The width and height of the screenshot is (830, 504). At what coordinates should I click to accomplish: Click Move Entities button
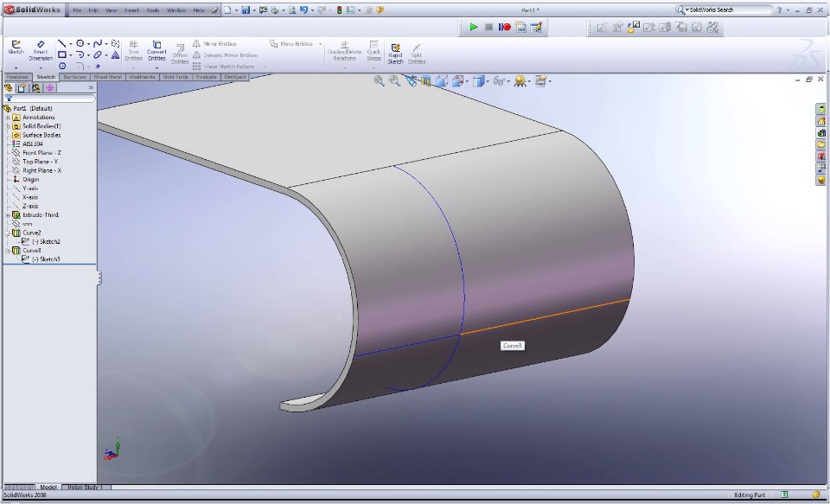pyautogui.click(x=291, y=44)
